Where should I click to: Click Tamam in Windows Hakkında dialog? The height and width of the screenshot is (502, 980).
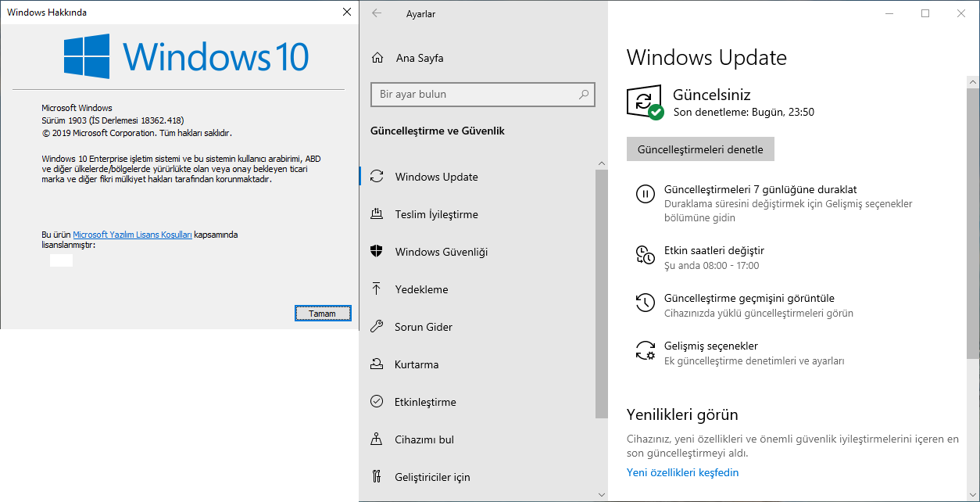click(x=323, y=313)
